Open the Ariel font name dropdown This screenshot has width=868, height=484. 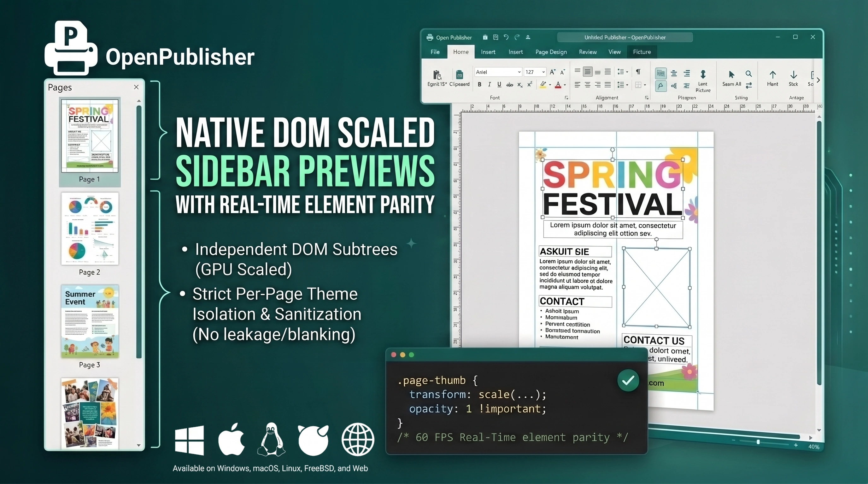tap(498, 72)
